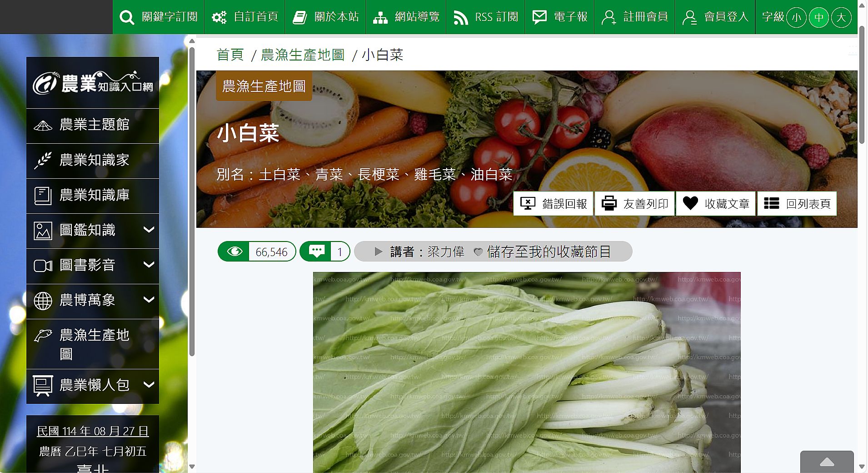Click the comment bubble count icon

(x=317, y=252)
